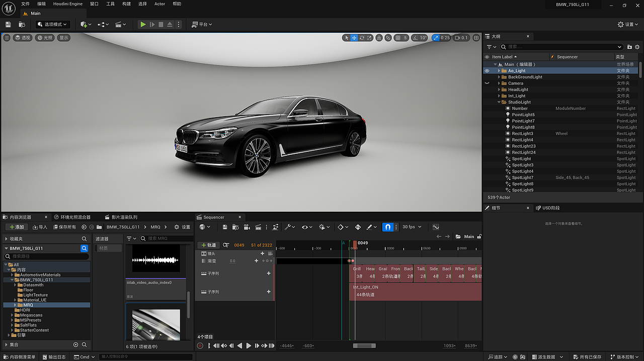Open the 设置 settings dropdown at top right
This screenshot has height=361, width=644.
click(x=628, y=24)
